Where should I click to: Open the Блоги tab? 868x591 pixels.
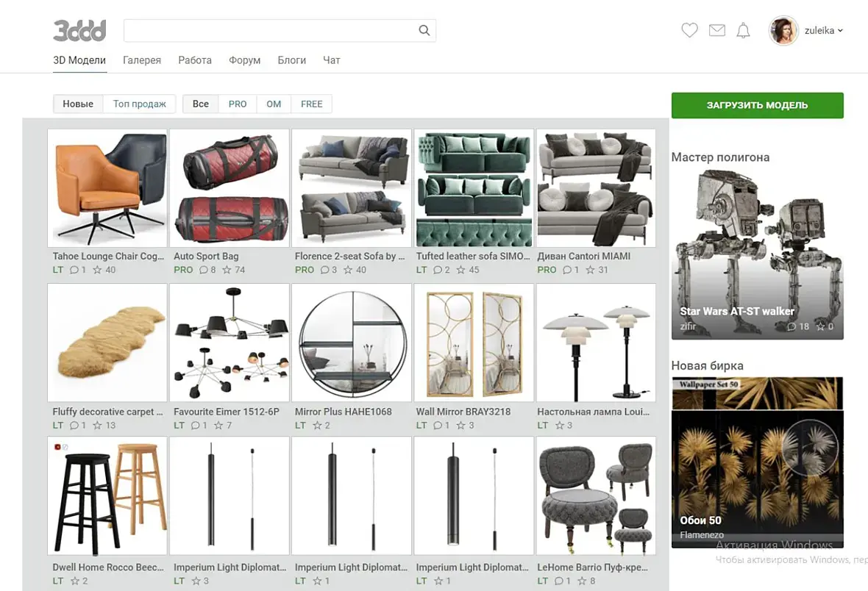tap(292, 60)
